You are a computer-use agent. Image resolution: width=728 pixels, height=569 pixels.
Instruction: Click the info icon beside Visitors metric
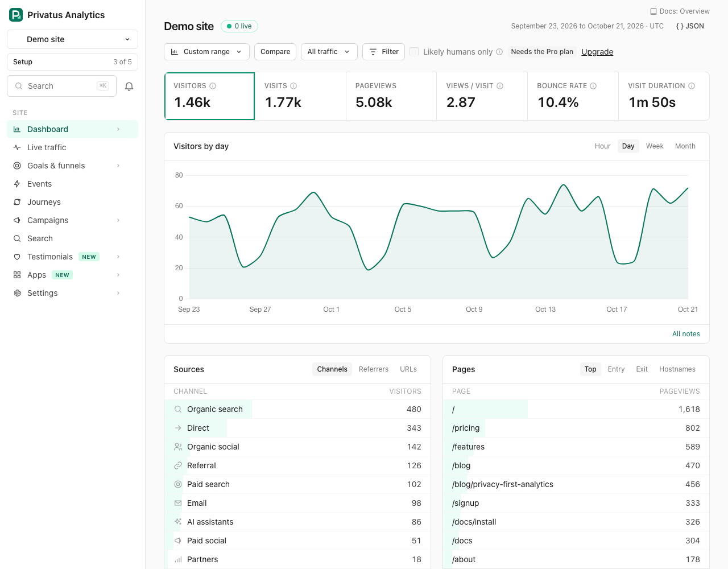pyautogui.click(x=213, y=86)
